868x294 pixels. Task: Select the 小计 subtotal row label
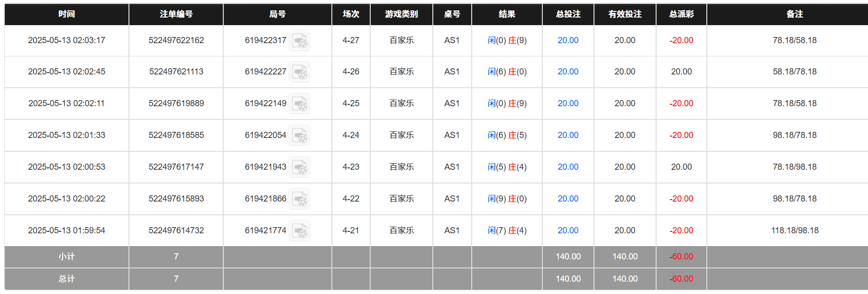click(66, 257)
